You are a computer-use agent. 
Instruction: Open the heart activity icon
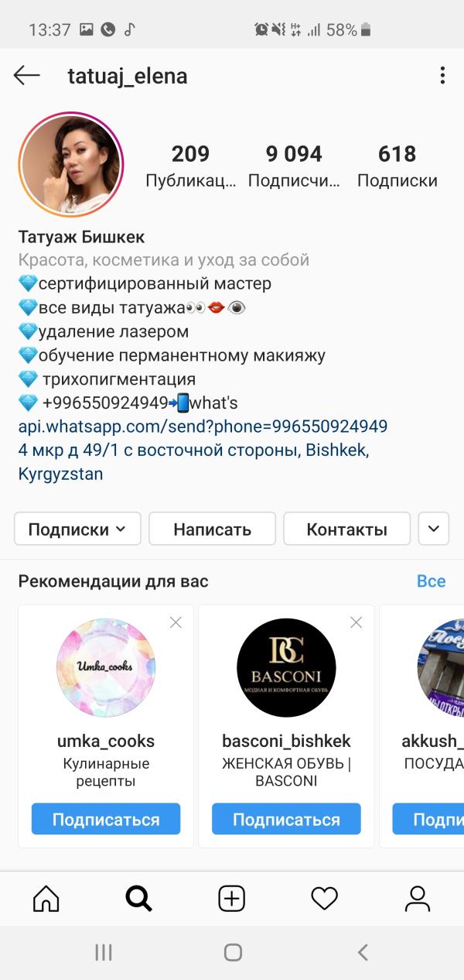(324, 898)
